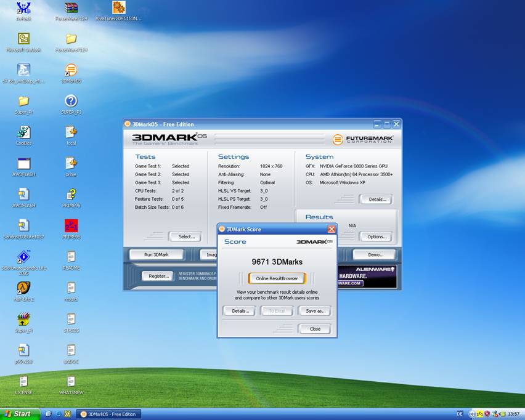The height and width of the screenshot is (420, 525).
Task: Click the '0 of 6' Batch Size Tests value
Action: click(178, 207)
